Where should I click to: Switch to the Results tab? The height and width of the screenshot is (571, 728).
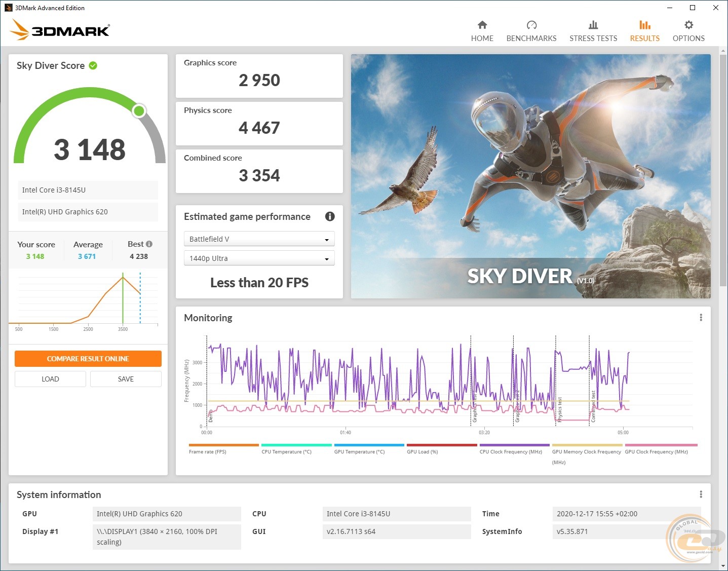click(644, 31)
